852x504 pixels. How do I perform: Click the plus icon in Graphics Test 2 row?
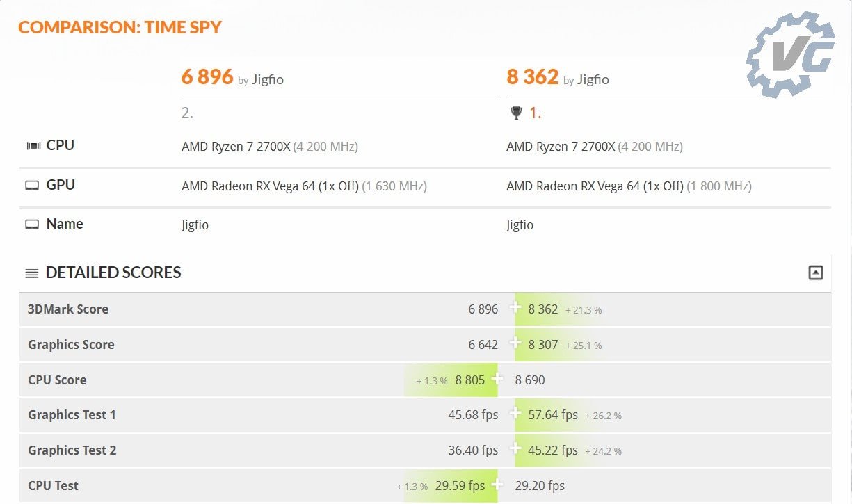(x=515, y=449)
